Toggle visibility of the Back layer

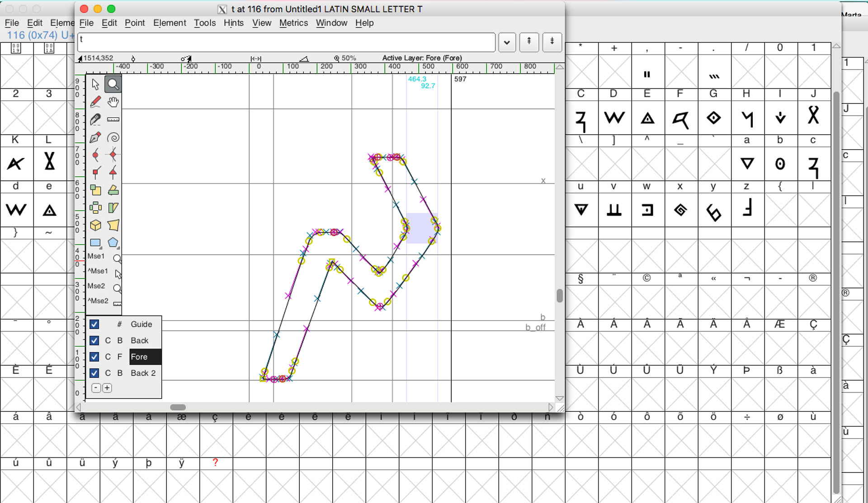point(94,341)
